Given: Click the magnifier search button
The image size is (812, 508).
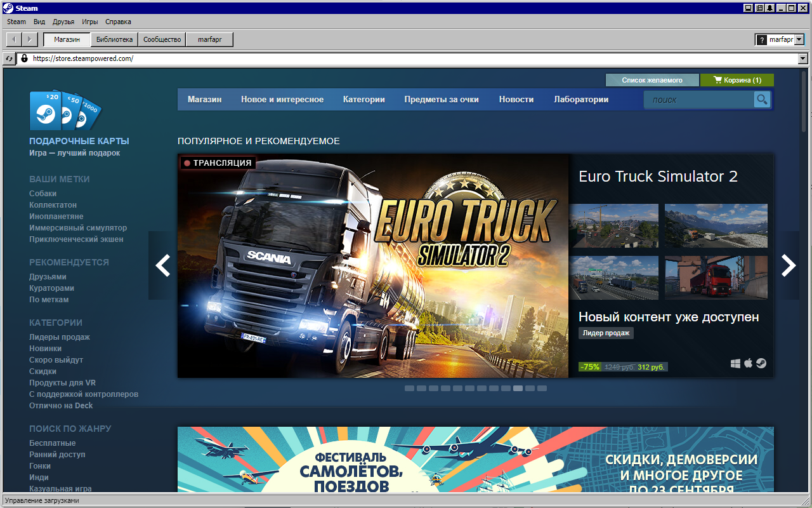Looking at the screenshot, I should click(762, 100).
